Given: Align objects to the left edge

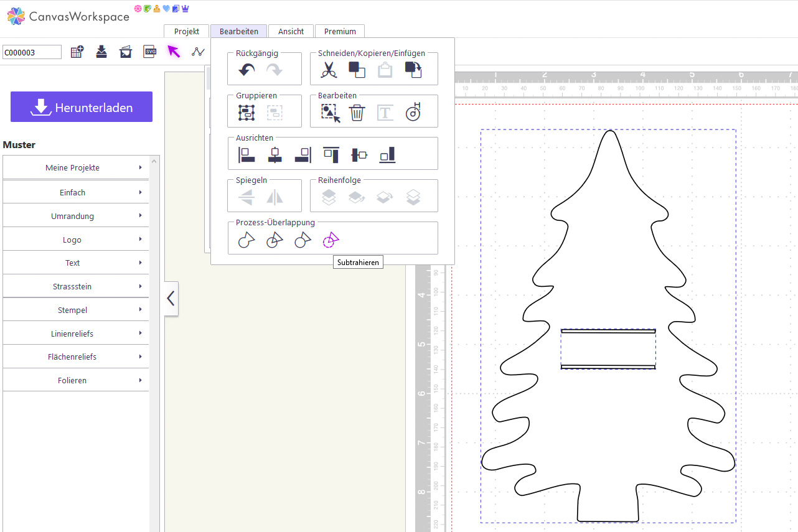Looking at the screenshot, I should click(x=246, y=155).
